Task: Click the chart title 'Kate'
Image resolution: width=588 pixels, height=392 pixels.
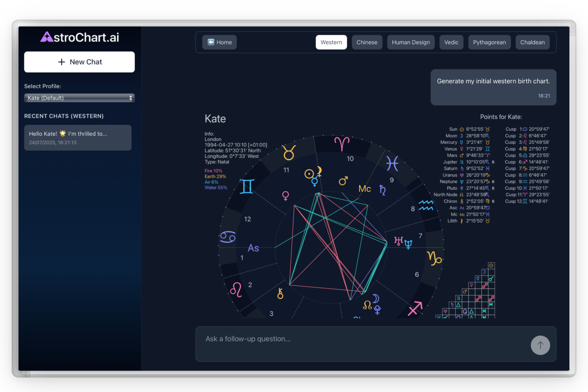Action: click(215, 119)
